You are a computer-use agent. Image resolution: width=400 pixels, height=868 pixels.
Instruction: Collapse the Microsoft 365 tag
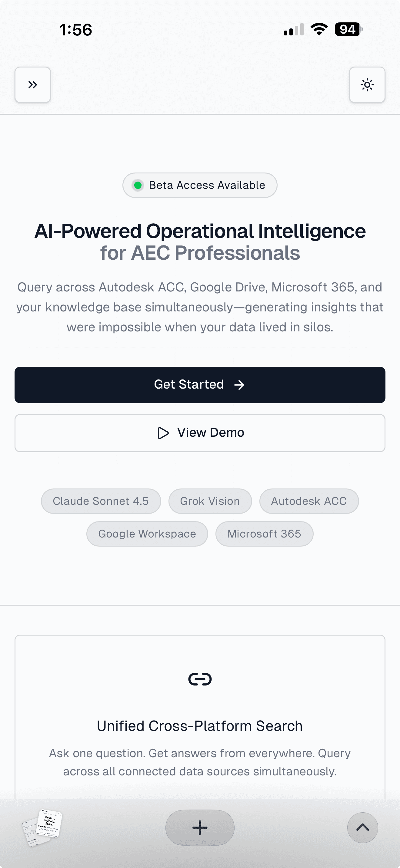pos(264,534)
